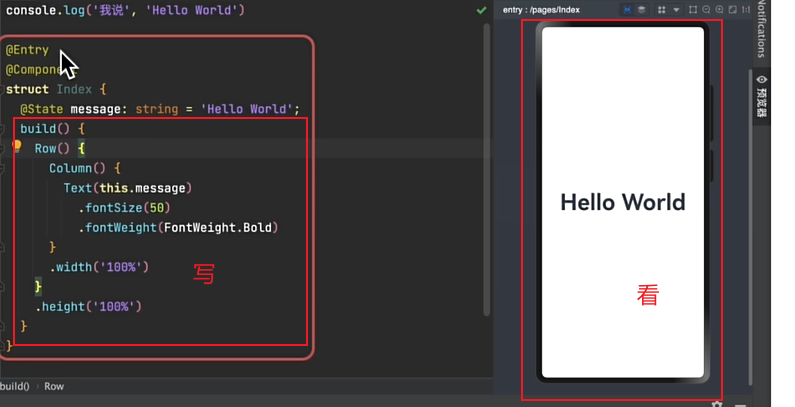795x407 pixels.
Task: Click FontWeight.Bold in the code
Action: 218,228
